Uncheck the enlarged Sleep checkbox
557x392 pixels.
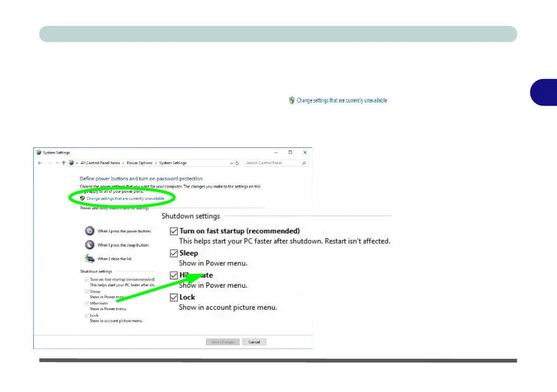(x=174, y=254)
